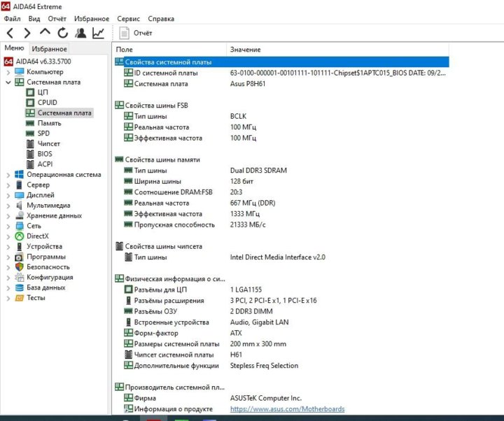Viewport: 504px width, 421px height.
Task: Click the Отчёт report toolbar button
Action: tap(136, 33)
